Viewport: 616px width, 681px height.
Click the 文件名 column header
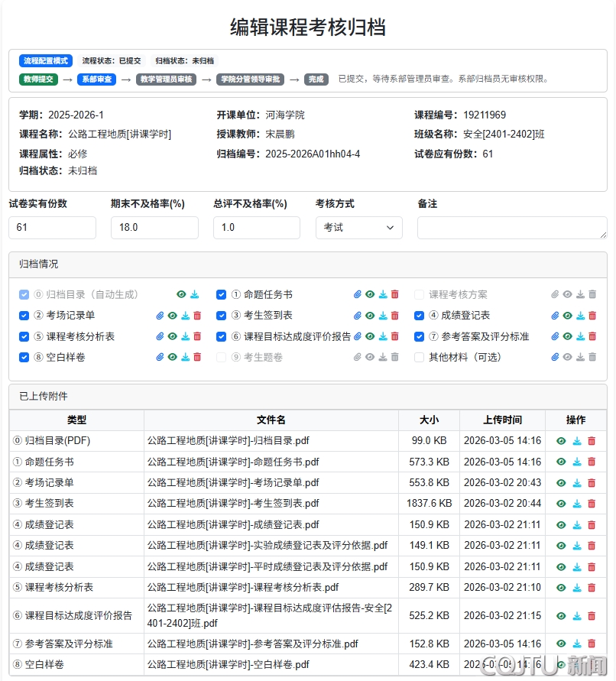[271, 420]
